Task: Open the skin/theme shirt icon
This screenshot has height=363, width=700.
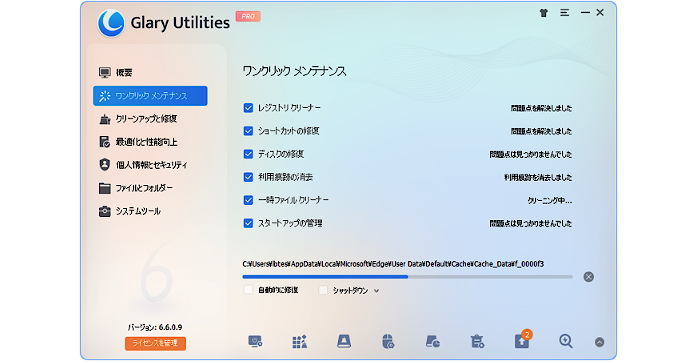Action: (543, 13)
